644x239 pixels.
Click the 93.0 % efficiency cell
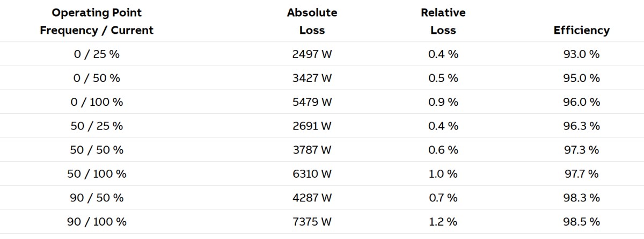pos(581,54)
